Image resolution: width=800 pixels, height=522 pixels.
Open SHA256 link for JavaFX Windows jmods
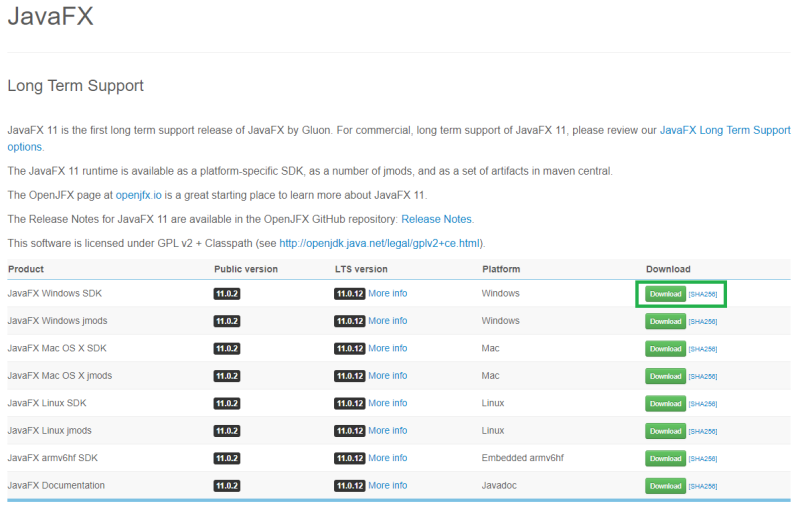[x=703, y=322]
